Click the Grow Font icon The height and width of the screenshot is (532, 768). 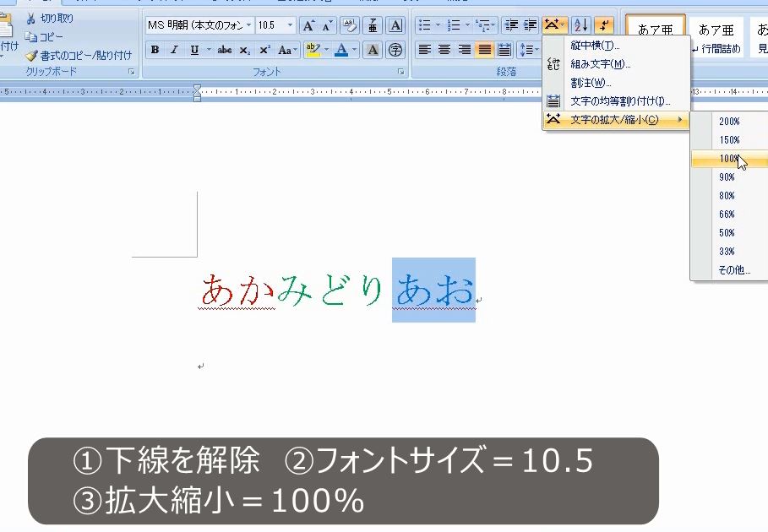click(x=308, y=25)
